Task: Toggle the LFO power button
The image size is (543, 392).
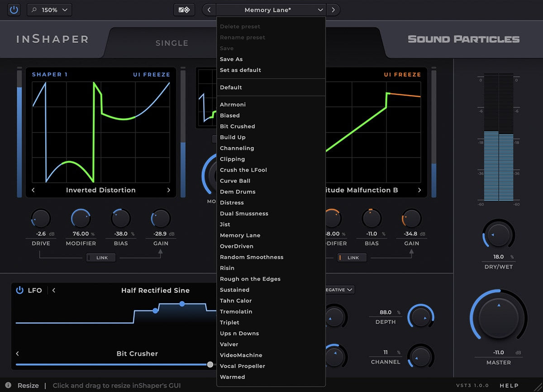Action: coord(19,290)
